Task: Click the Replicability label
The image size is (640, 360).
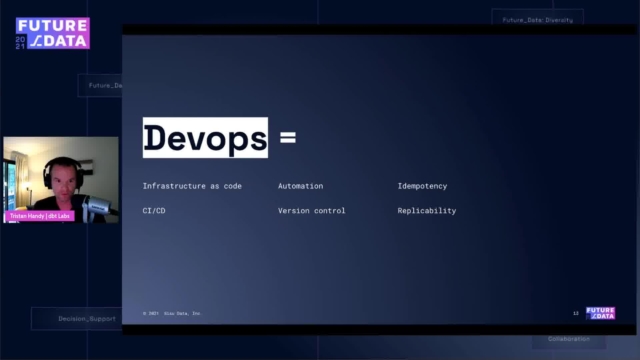Action: pyautogui.click(x=427, y=211)
